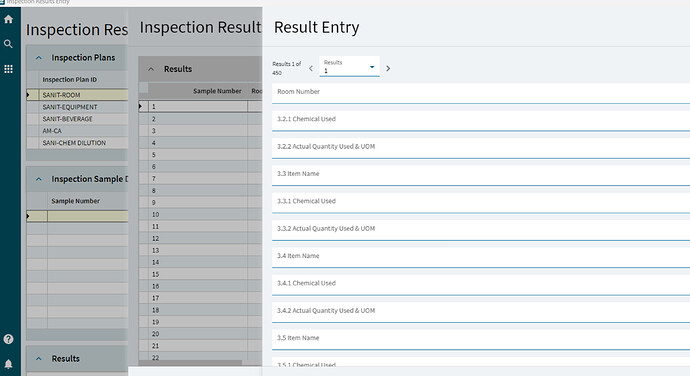Click the Inspection Plan ID column header
Viewport: 690px width, 376px height.
pyautogui.click(x=70, y=80)
